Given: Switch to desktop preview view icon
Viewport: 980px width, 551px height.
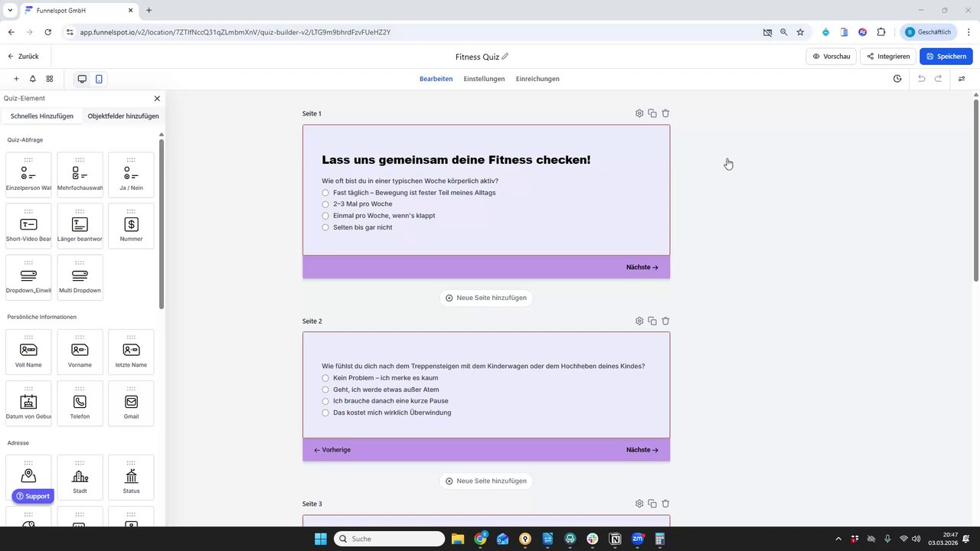Looking at the screenshot, I should point(82,79).
